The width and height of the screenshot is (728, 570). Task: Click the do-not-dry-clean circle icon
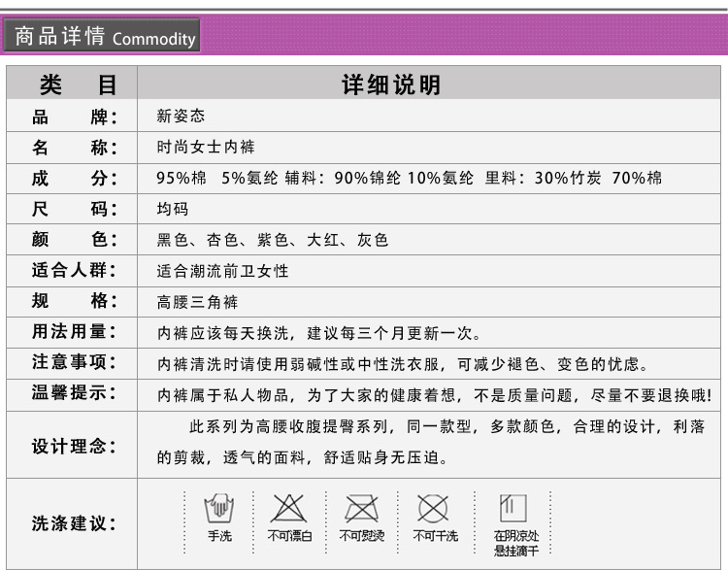pos(433,508)
